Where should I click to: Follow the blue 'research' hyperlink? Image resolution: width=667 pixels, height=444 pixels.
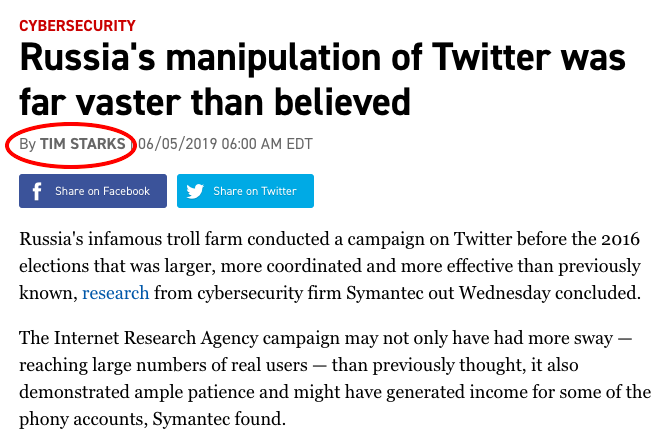[x=116, y=293]
